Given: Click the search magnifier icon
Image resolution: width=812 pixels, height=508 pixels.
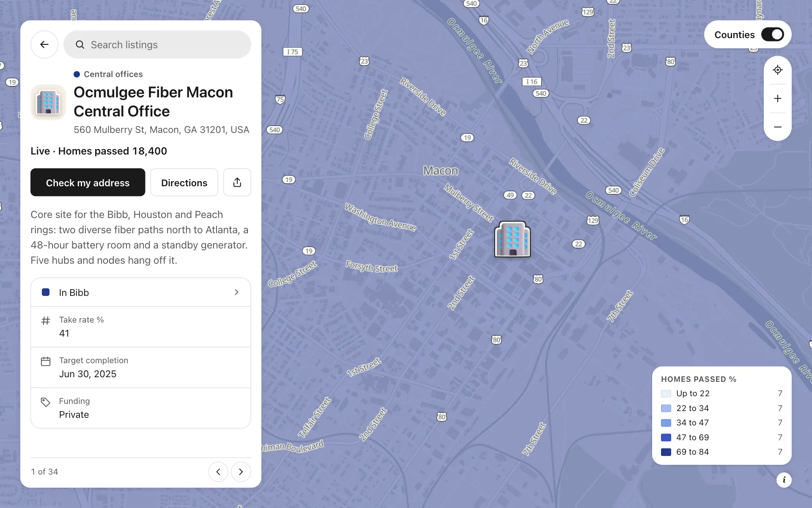Looking at the screenshot, I should 80,44.
